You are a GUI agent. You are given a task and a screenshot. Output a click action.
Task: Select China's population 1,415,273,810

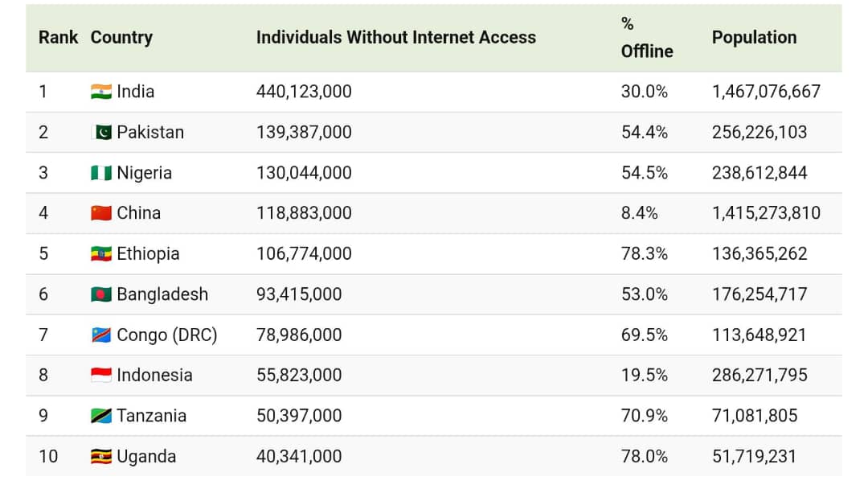pyautogui.click(x=766, y=213)
